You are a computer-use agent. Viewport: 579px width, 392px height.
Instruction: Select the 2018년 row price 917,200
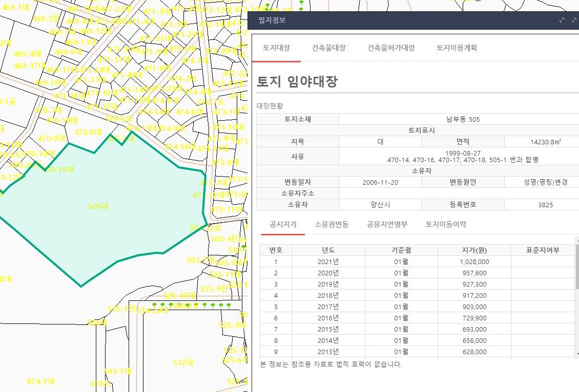coord(474,296)
